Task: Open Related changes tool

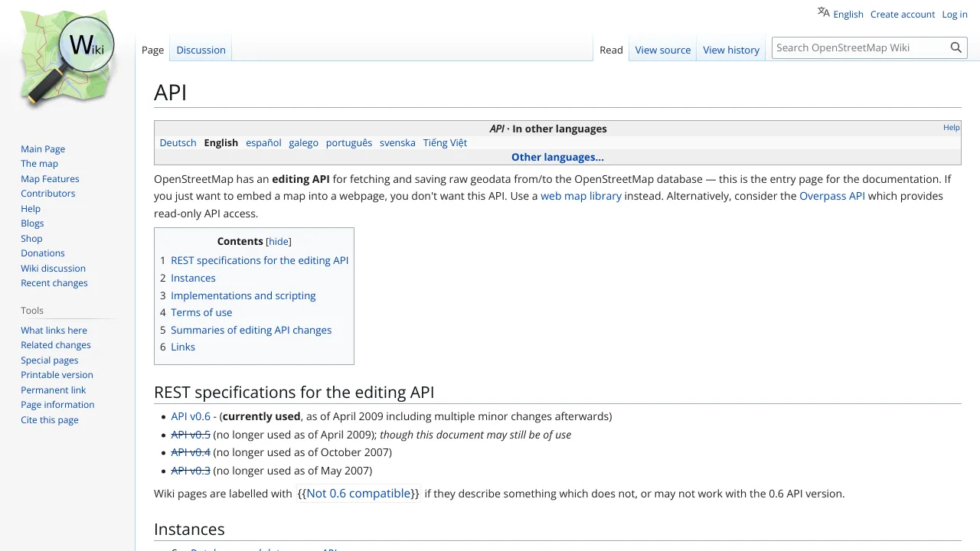Action: tap(56, 345)
